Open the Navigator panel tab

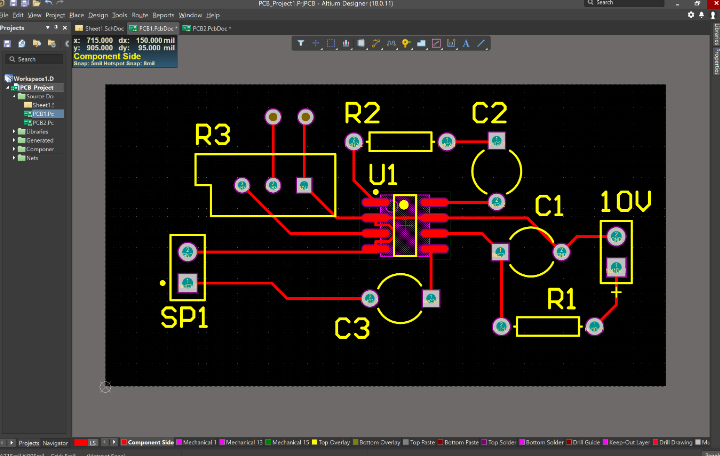(x=55, y=442)
